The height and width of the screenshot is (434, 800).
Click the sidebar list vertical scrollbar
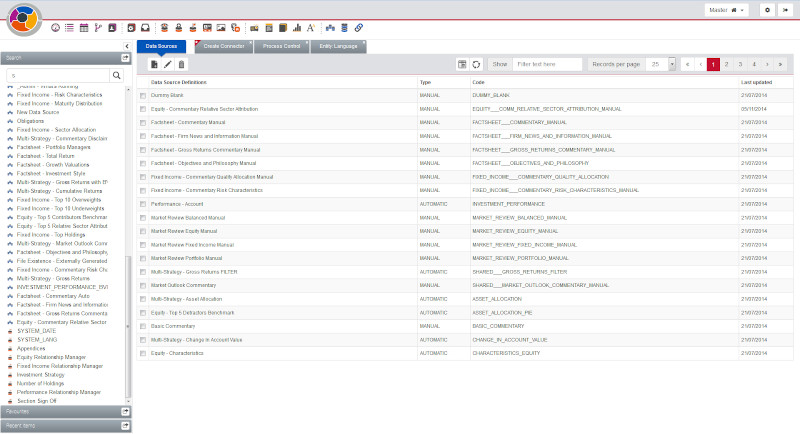(x=128, y=326)
